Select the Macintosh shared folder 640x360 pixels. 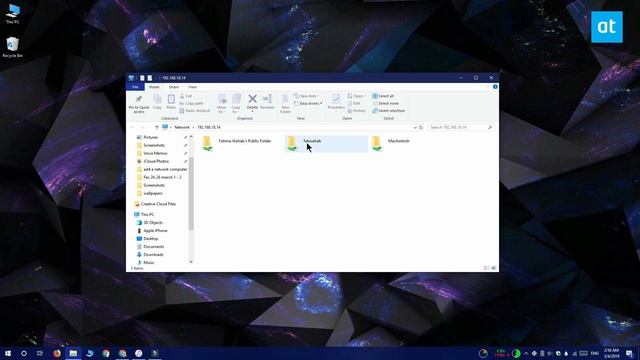point(410,144)
